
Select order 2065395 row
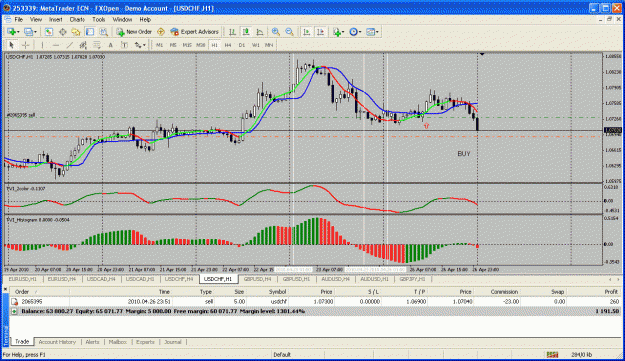click(315, 302)
